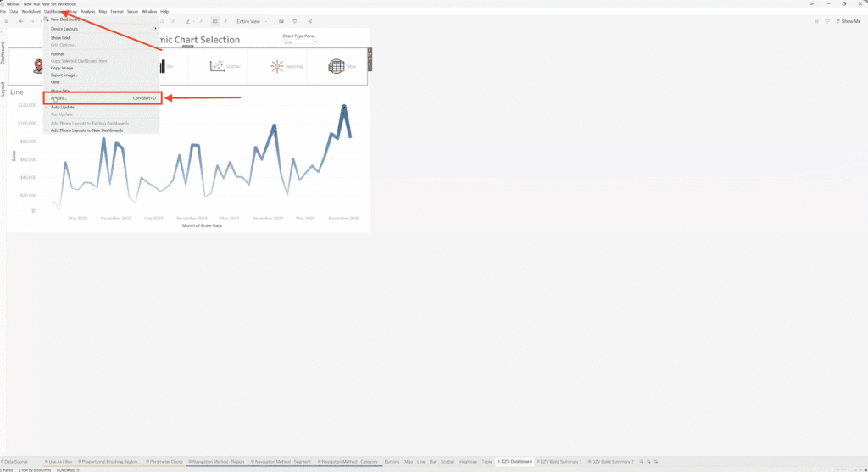Click the peak point on the line chart

[344, 106]
